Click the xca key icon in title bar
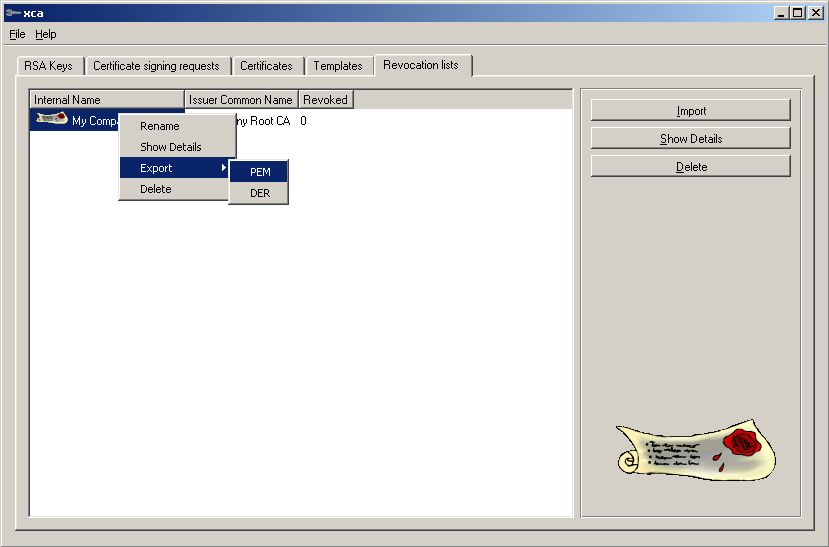The image size is (829, 547). [12, 13]
